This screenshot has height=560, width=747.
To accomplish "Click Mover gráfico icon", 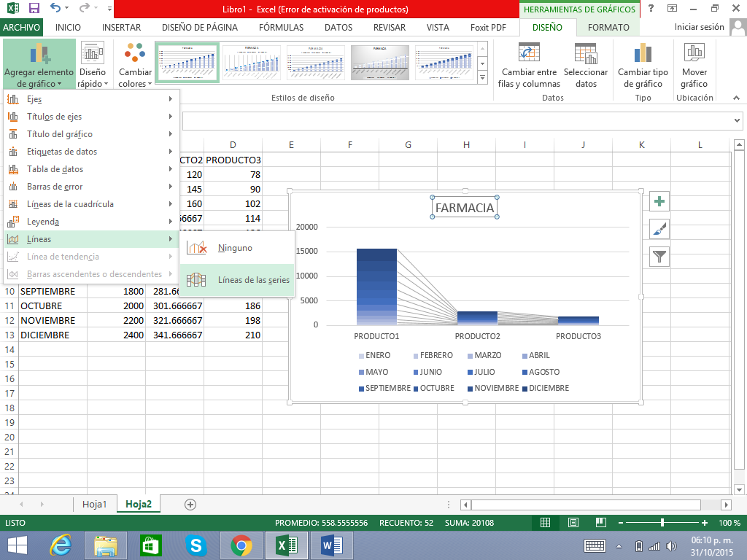I will pyautogui.click(x=694, y=54).
